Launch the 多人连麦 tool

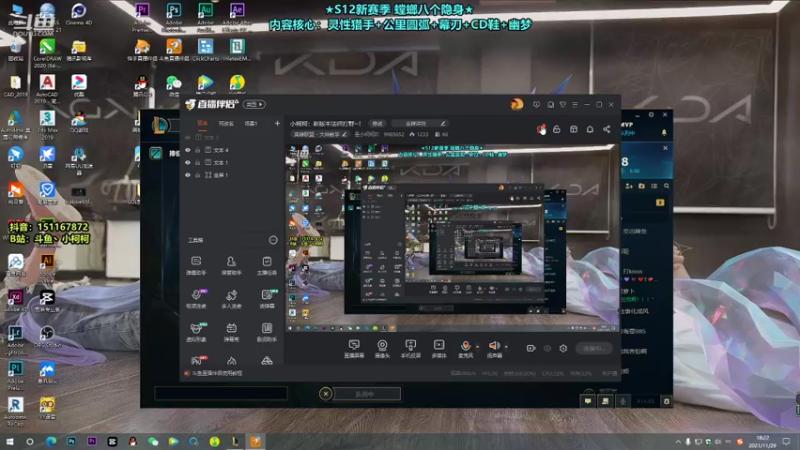click(x=231, y=298)
